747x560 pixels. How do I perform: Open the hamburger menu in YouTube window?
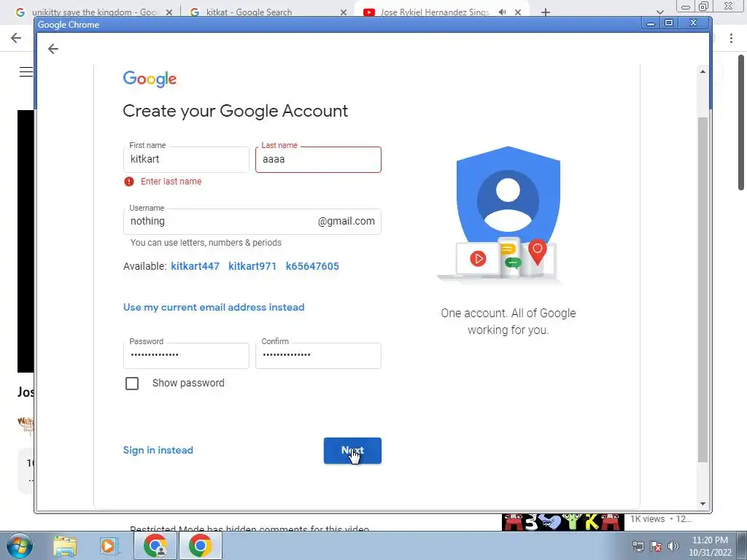(26, 72)
